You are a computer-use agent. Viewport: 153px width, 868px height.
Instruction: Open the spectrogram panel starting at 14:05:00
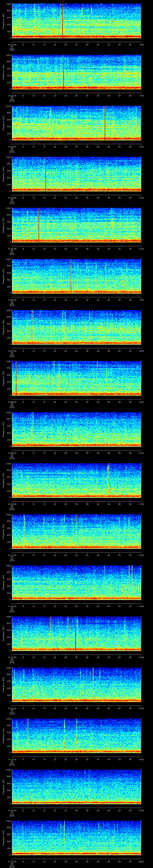point(77,225)
